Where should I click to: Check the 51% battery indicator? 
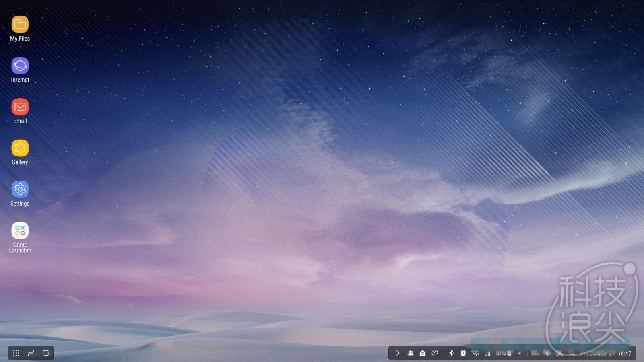(502, 353)
